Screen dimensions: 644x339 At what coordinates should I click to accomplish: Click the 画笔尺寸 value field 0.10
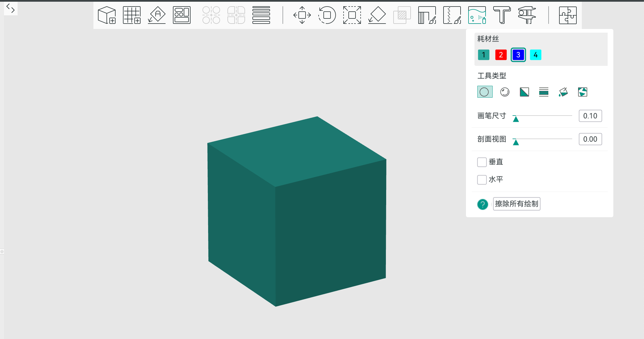coord(590,116)
